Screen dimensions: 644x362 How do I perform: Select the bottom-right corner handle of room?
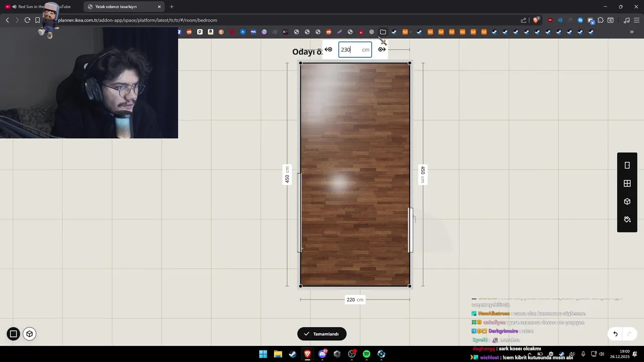[410, 286]
